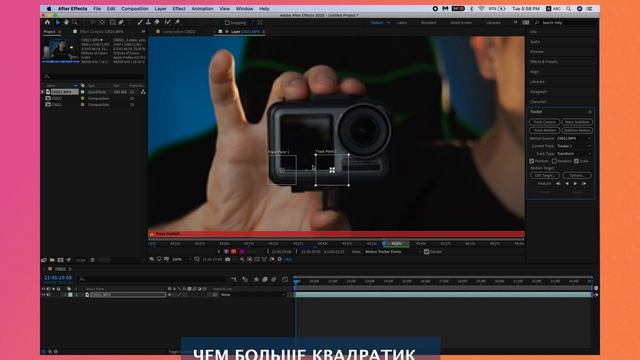Click the new folder icon in the Project panel
The width and height of the screenshot is (640, 360).
[x=52, y=260]
